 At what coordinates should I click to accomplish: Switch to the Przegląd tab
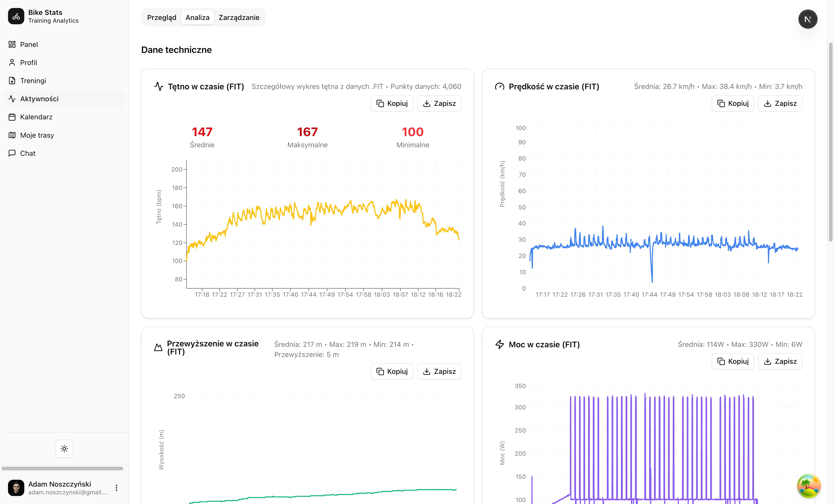[162, 18]
